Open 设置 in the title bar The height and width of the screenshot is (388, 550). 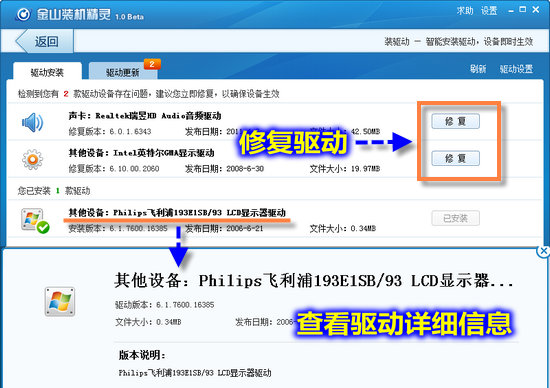coord(489,11)
